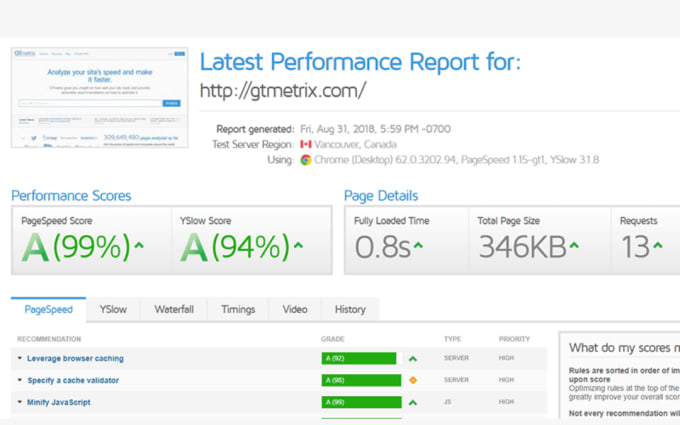The image size is (680, 425).
Task: Open Leverage browser caching recommendation
Action: (75, 359)
